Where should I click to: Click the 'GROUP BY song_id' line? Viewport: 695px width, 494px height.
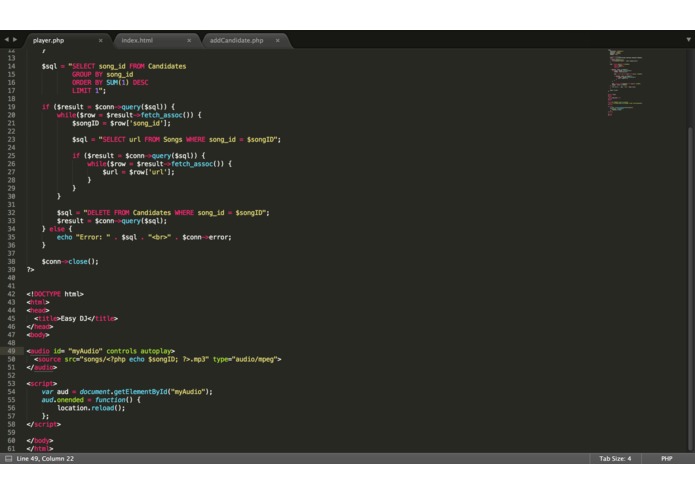pyautogui.click(x=102, y=74)
